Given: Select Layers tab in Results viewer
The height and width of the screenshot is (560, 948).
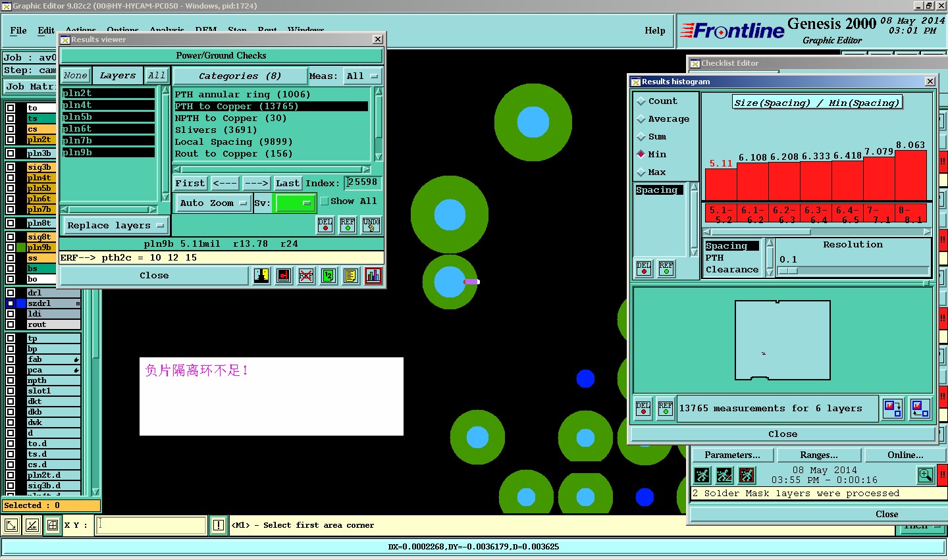Looking at the screenshot, I should point(118,76).
